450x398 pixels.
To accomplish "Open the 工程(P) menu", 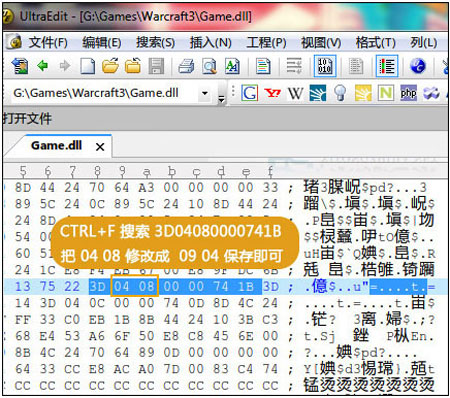I will [x=266, y=43].
